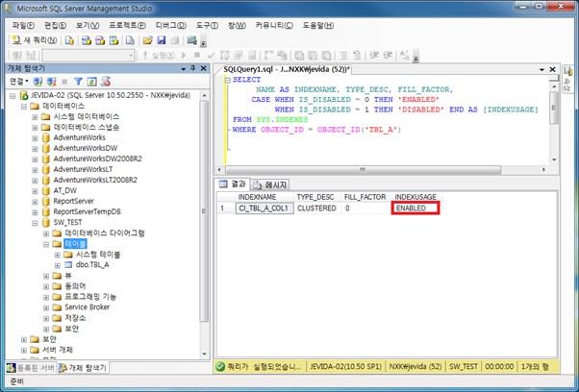Image resolution: width=579 pixels, height=392 pixels.
Task: Expand the Service Broker folder
Action: 46,307
